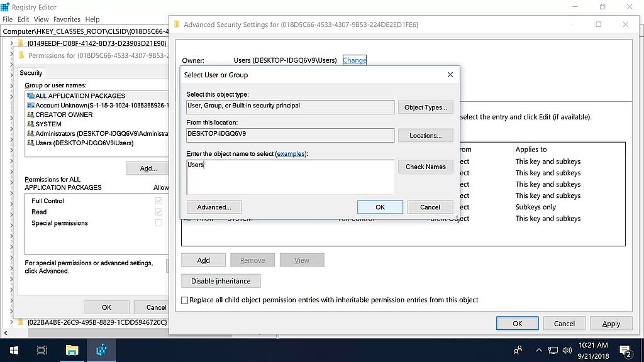
Task: Open Advanced in Select User dialog
Action: (214, 207)
